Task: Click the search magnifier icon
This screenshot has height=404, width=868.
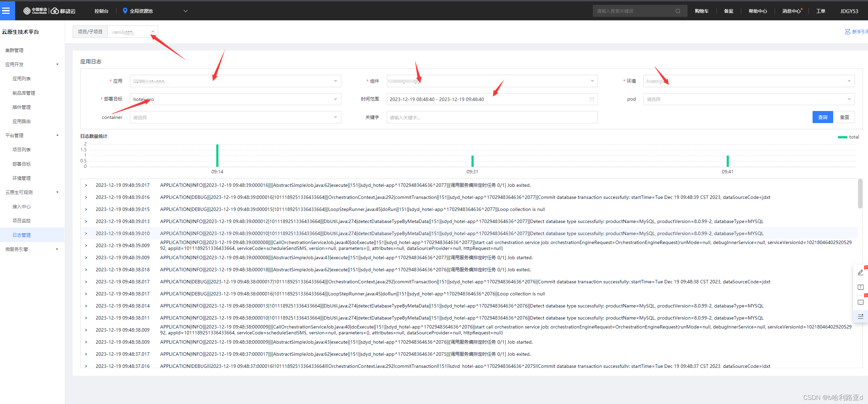Action: coord(678,11)
